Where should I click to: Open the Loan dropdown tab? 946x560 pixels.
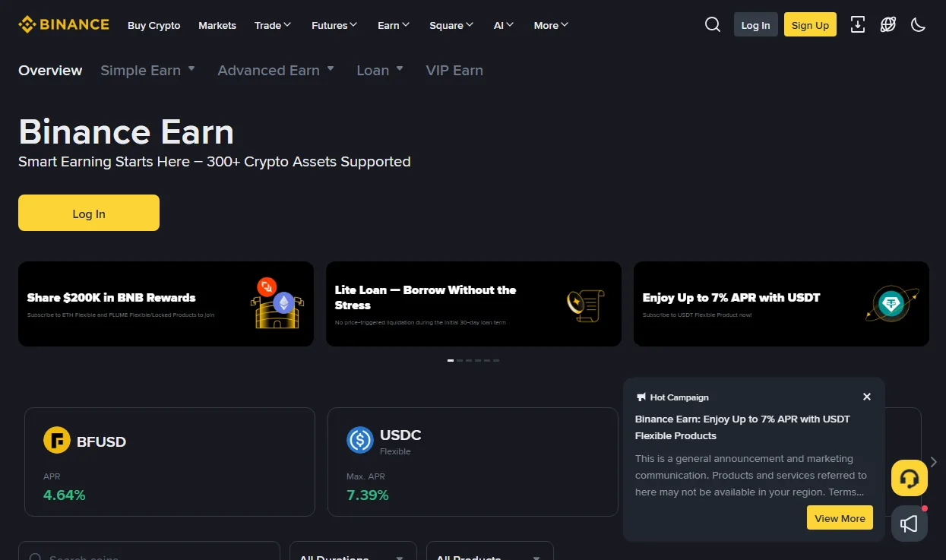380,70
